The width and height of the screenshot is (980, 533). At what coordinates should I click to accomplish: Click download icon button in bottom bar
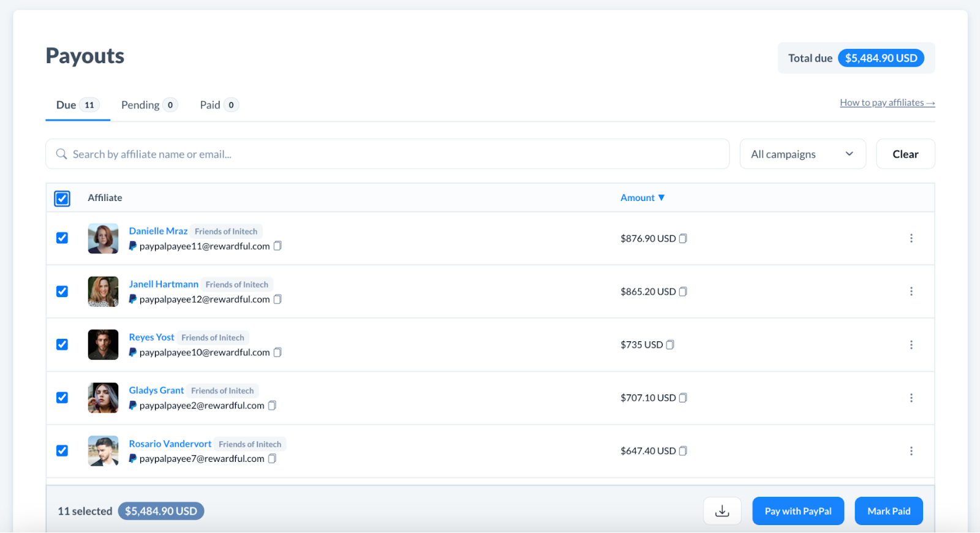722,511
